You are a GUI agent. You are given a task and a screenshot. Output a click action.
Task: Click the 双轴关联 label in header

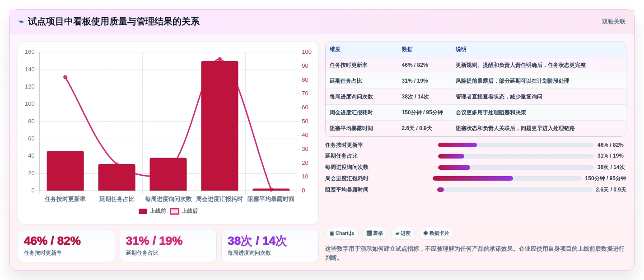613,22
